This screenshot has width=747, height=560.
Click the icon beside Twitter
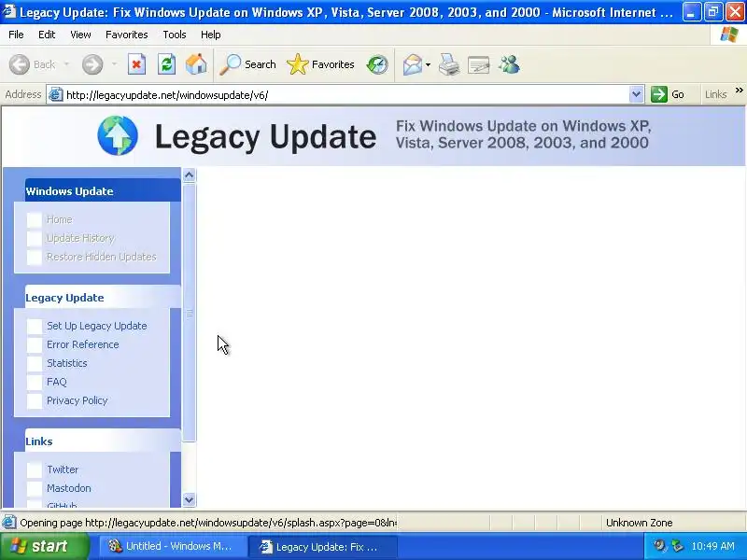pyautogui.click(x=35, y=470)
